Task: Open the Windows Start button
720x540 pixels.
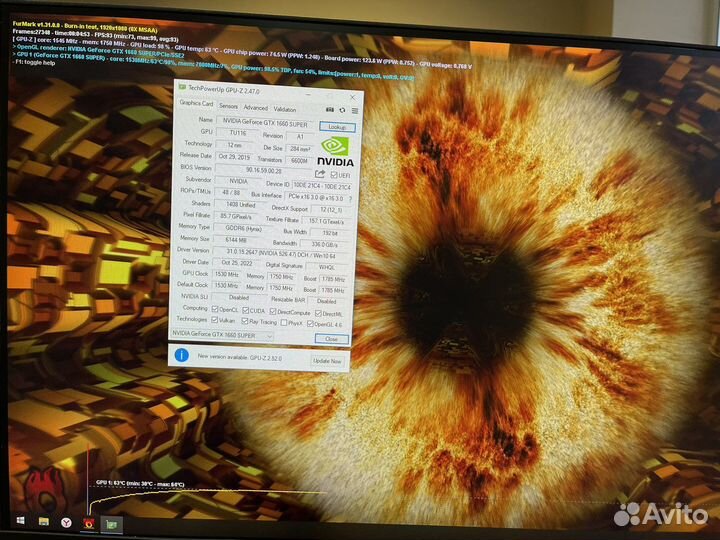Action: click(x=21, y=520)
